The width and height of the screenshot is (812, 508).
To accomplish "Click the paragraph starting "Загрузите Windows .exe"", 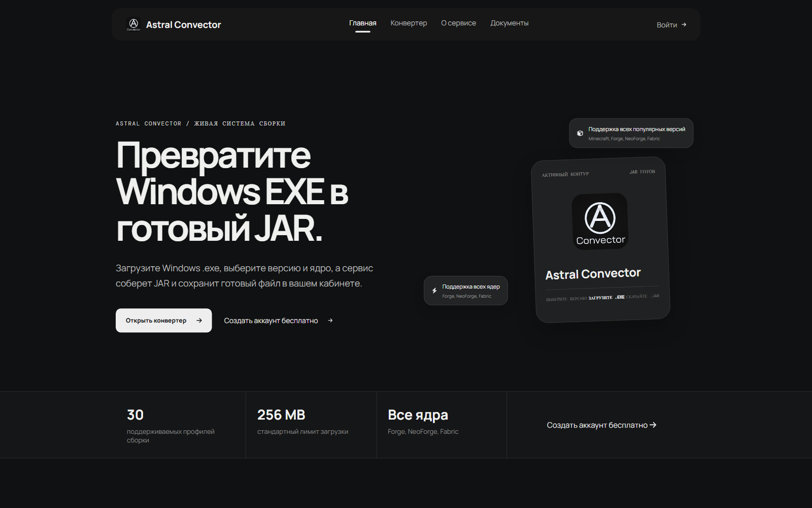I will pyautogui.click(x=244, y=276).
